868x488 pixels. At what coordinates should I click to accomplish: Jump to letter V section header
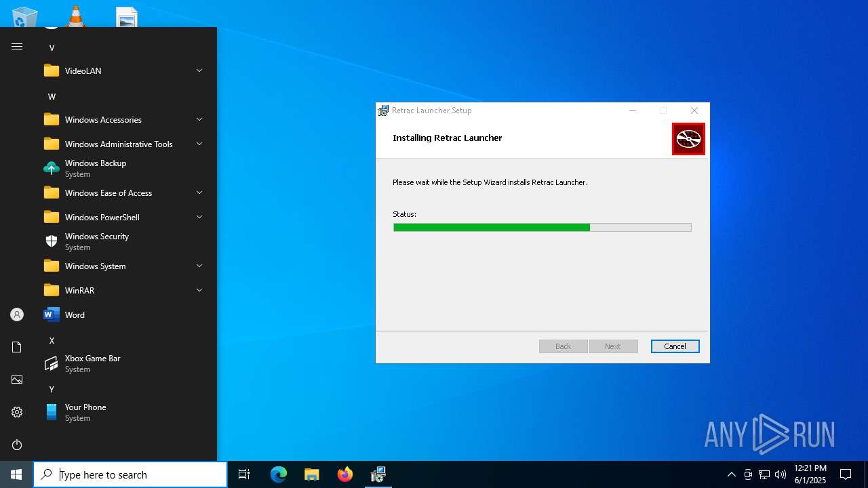click(52, 47)
